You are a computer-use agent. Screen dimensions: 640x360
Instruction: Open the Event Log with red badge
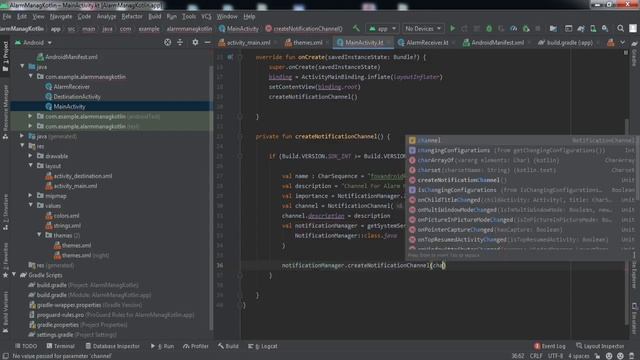549,346
